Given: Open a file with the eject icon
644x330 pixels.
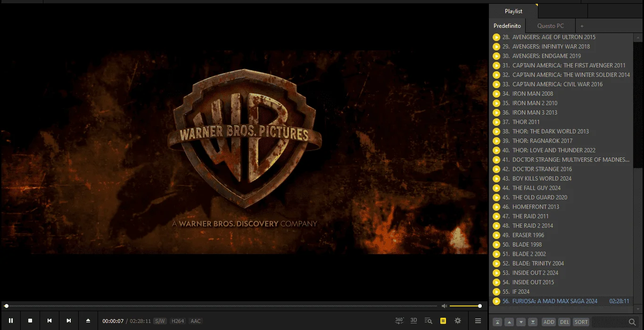Looking at the screenshot, I should 88,321.
